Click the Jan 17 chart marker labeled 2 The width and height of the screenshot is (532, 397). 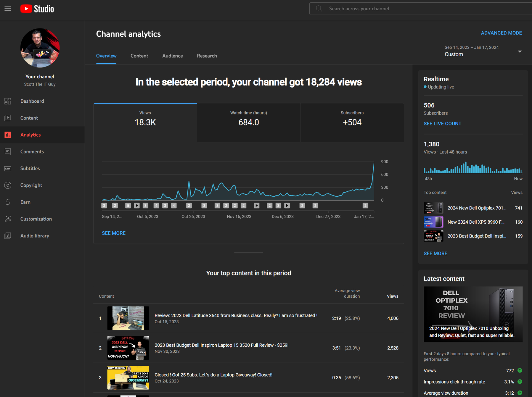click(x=365, y=205)
